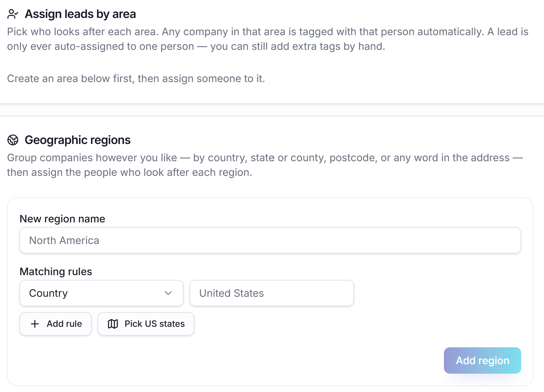Click the Add rule button
The image size is (544, 392).
point(55,324)
